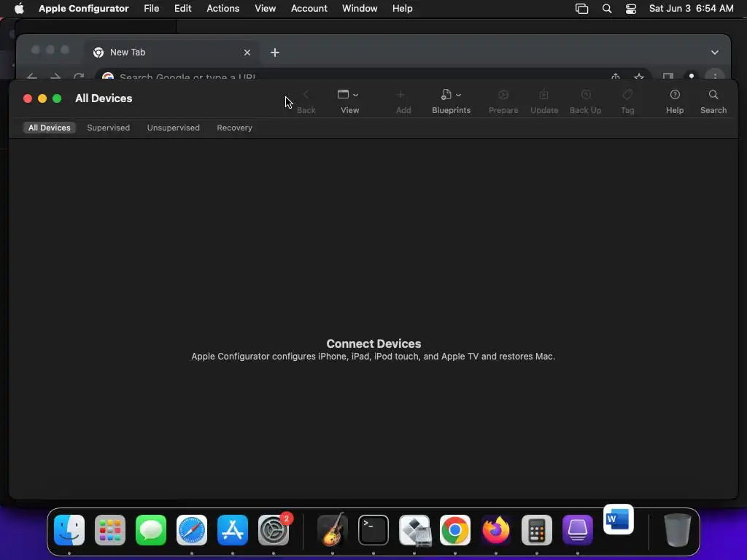Open Finder from the Dock
This screenshot has height=560, width=747.
pos(69,530)
